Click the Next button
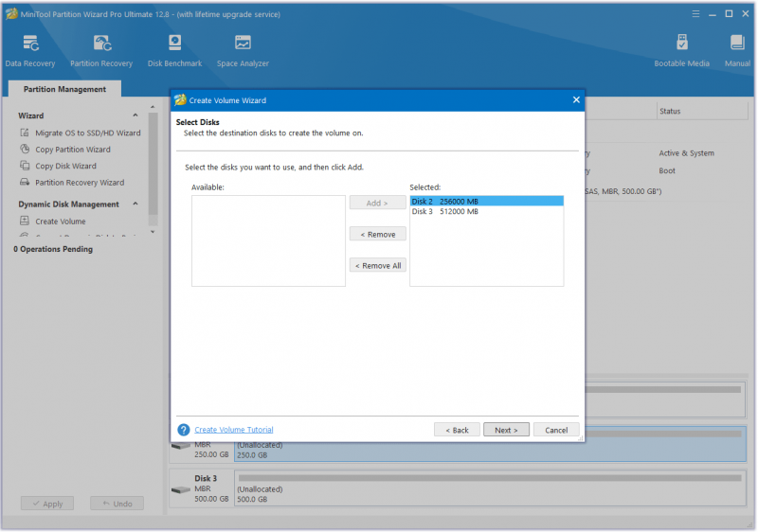This screenshot has width=758, height=532. coord(506,430)
